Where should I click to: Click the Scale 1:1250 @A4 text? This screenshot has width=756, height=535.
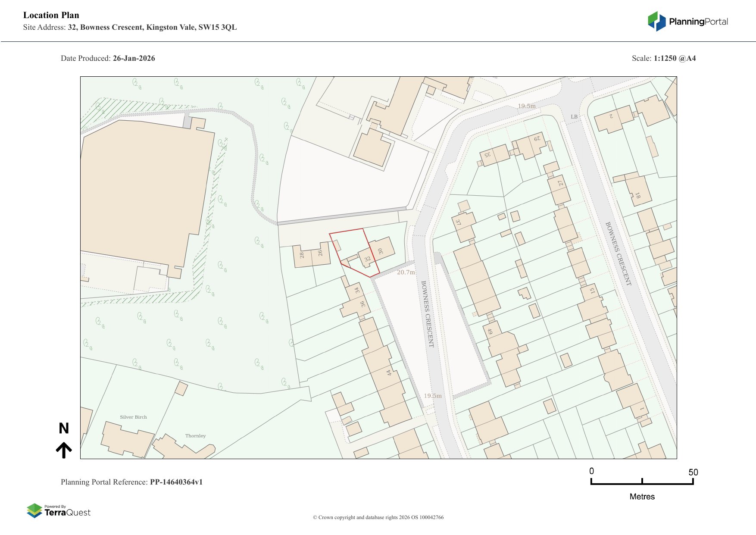tap(663, 58)
